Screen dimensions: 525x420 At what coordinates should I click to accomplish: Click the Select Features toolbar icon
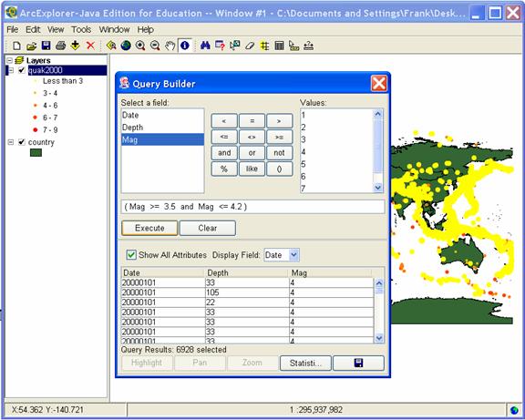[x=235, y=46]
